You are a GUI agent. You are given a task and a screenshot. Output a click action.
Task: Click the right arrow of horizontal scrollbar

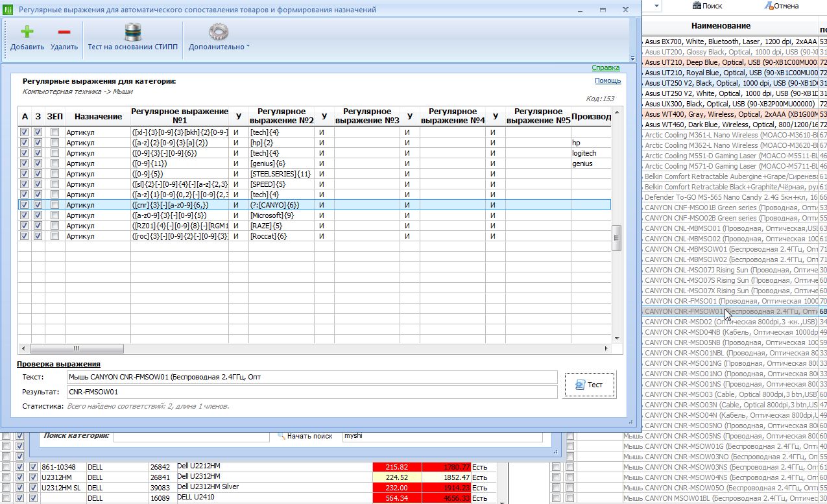tap(606, 348)
